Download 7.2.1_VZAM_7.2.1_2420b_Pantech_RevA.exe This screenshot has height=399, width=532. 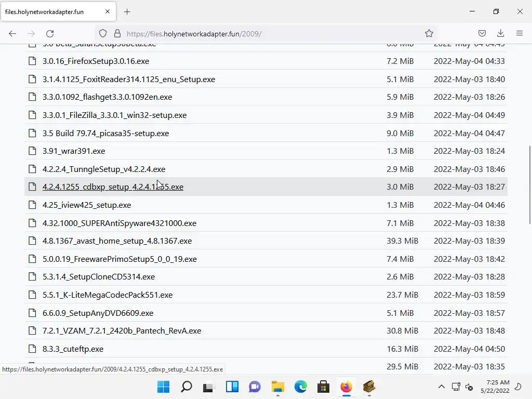(x=122, y=330)
